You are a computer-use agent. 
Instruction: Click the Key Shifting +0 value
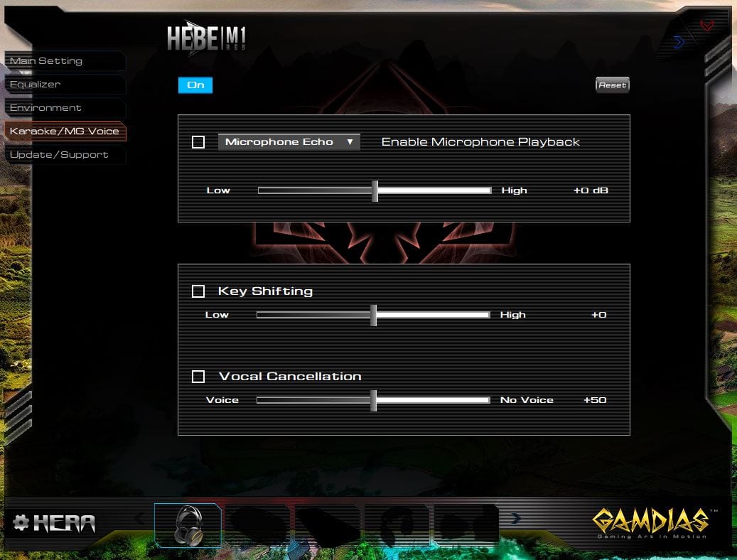click(x=599, y=315)
